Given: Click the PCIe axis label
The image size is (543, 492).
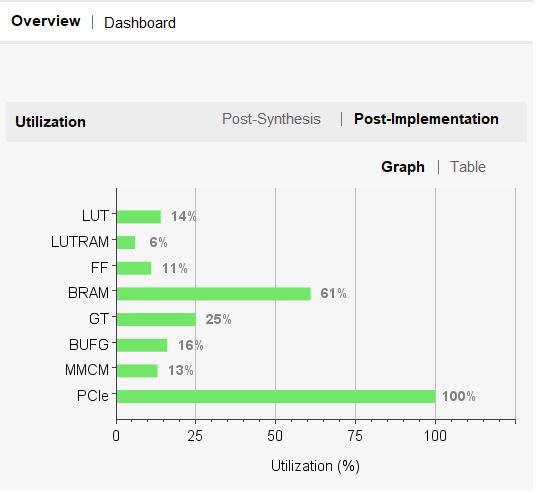Looking at the screenshot, I should pos(92,396).
